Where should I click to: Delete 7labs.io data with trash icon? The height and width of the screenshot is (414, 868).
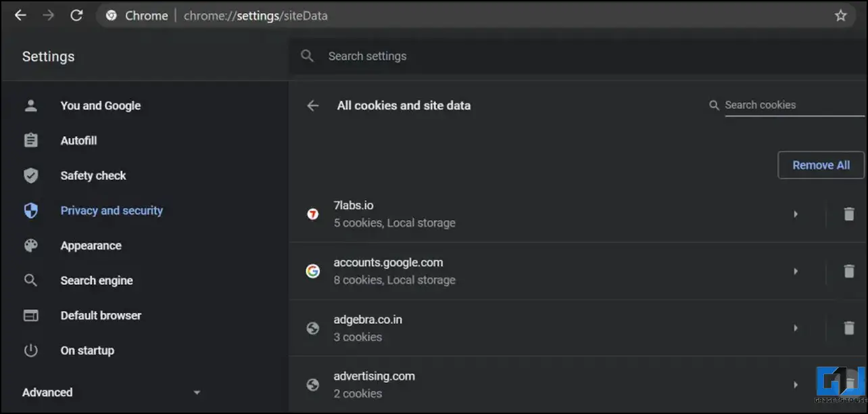[849, 214]
